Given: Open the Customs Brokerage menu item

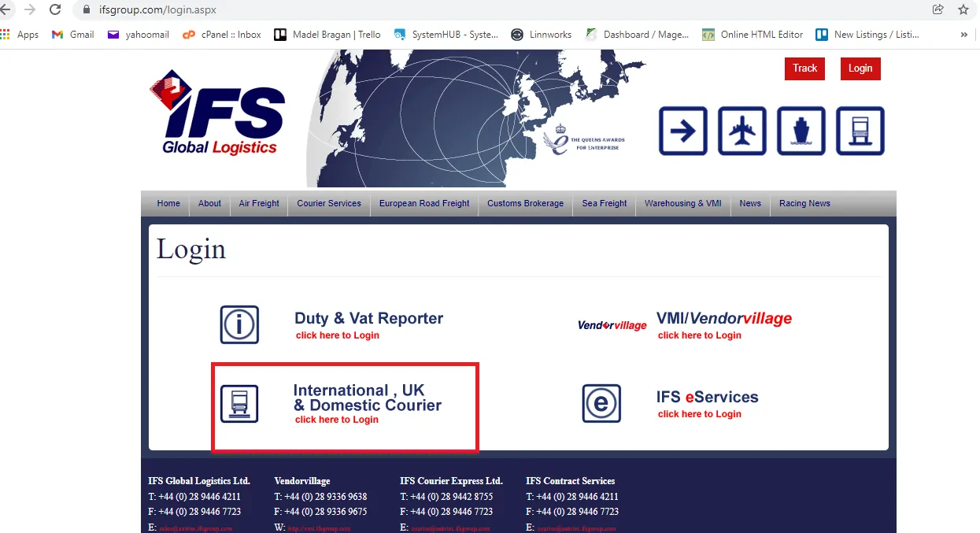Looking at the screenshot, I should pos(525,203).
